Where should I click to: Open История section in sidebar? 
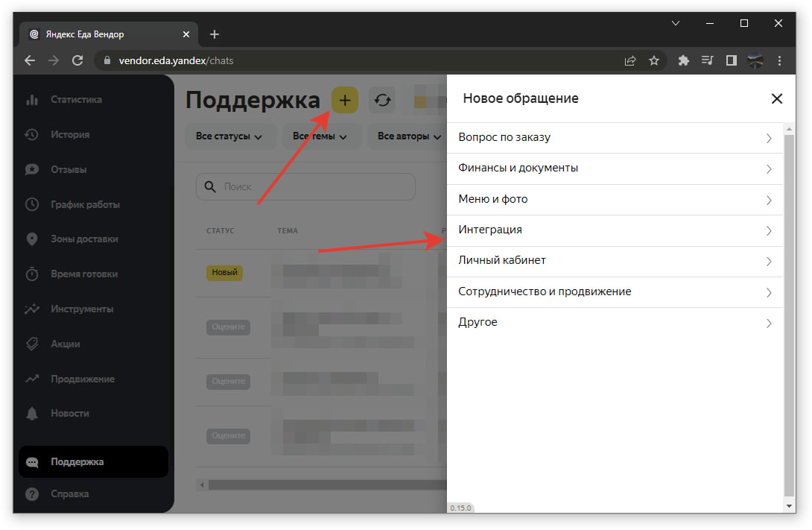70,135
